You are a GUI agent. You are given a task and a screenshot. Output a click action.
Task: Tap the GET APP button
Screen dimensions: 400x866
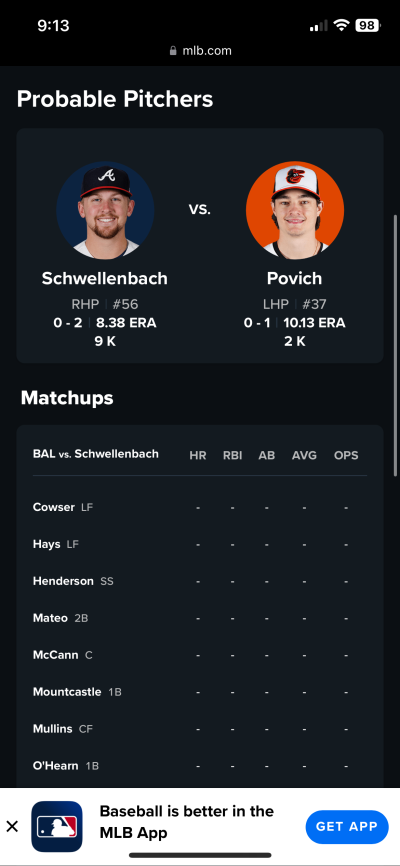[x=347, y=827]
